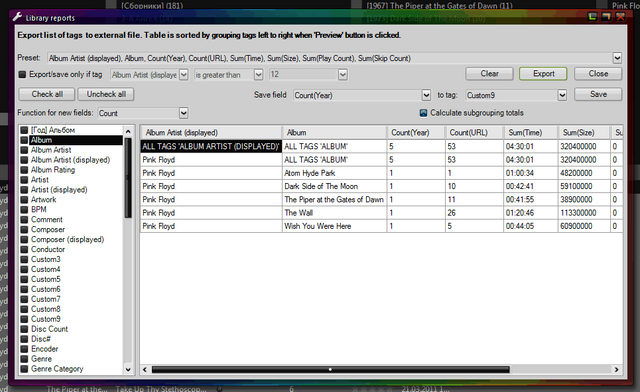
Task: Check the 'Disc Count' tag checkbox
Action: click(24, 329)
